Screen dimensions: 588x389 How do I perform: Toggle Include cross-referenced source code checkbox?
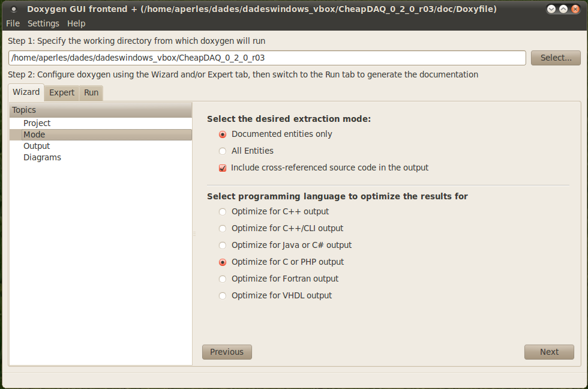point(323,167)
